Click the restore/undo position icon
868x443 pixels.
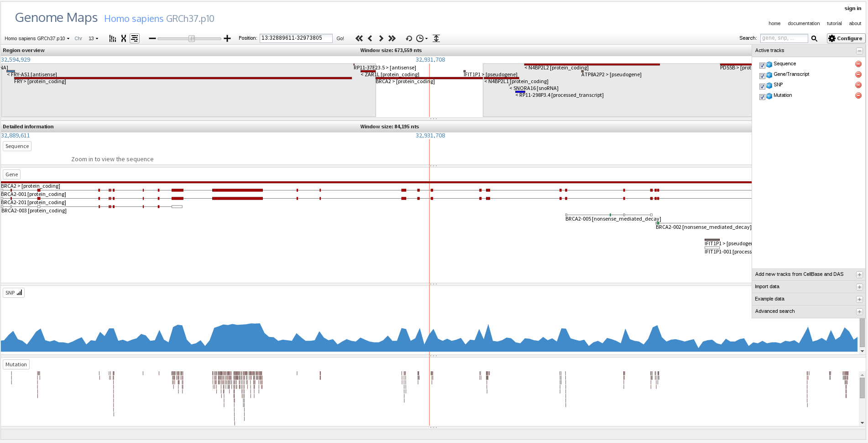pyautogui.click(x=409, y=38)
